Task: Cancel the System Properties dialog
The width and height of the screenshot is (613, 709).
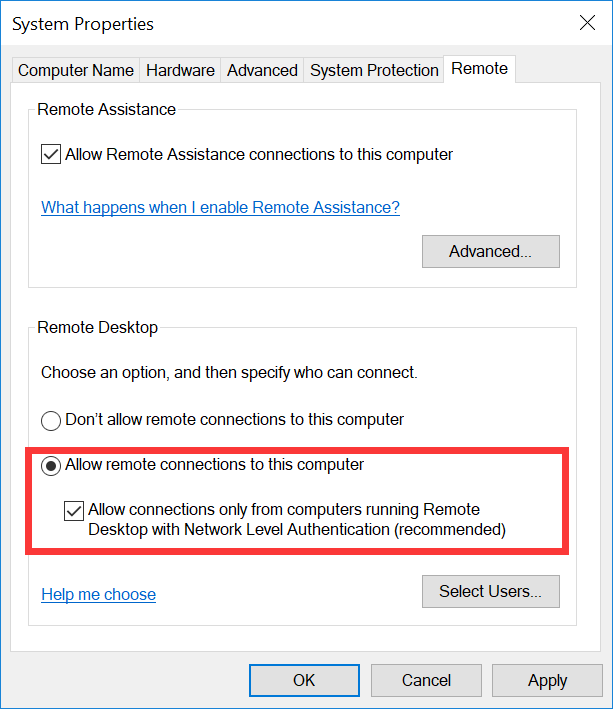Action: [x=426, y=680]
